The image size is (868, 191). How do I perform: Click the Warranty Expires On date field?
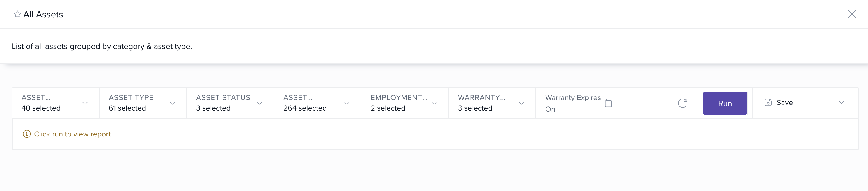point(572,103)
